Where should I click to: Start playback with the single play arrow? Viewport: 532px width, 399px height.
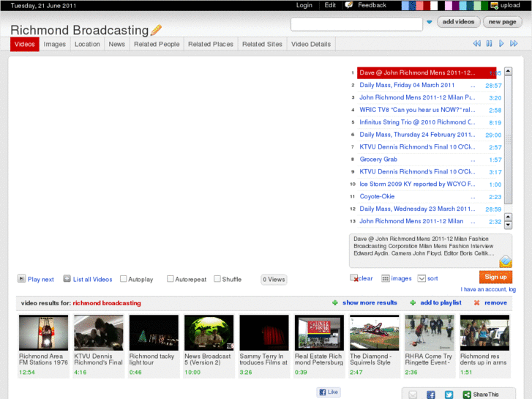click(501, 43)
